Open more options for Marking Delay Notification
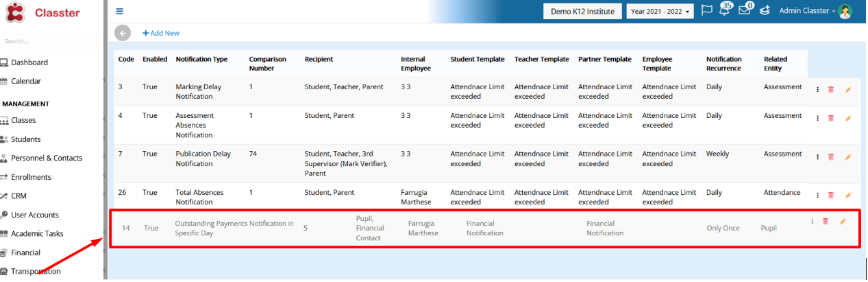 [817, 90]
